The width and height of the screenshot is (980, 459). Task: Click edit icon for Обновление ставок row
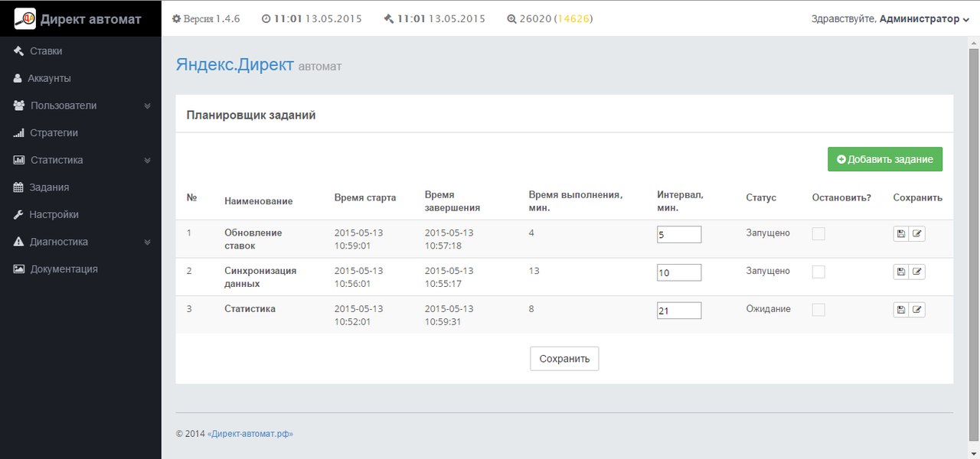click(x=917, y=234)
